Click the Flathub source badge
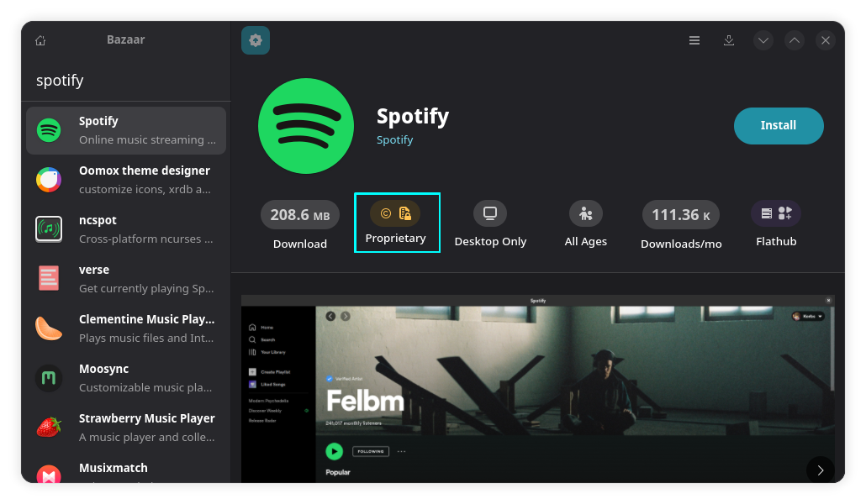 pos(774,213)
